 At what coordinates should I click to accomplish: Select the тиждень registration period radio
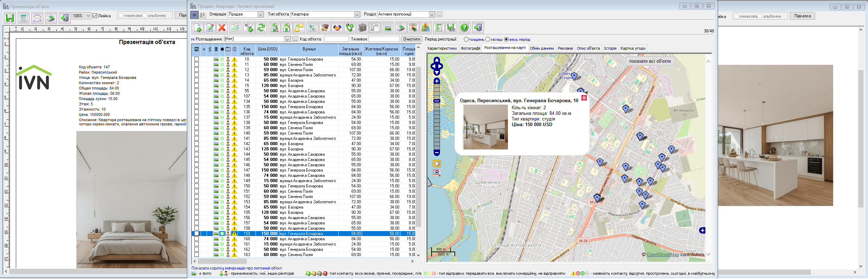click(466, 39)
